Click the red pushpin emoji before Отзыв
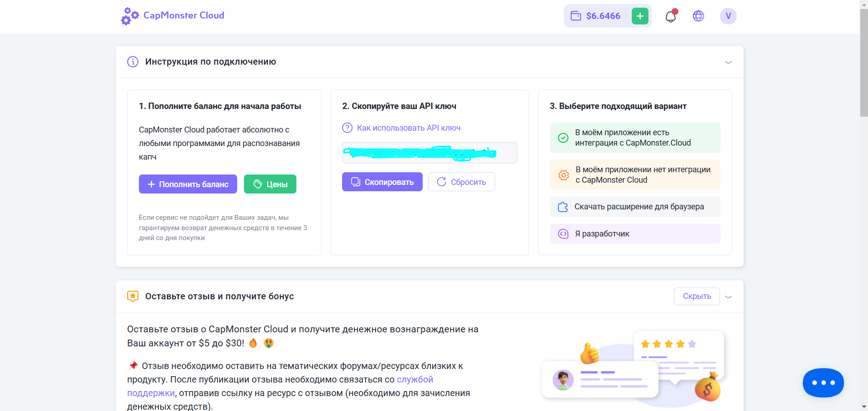 [x=133, y=365]
